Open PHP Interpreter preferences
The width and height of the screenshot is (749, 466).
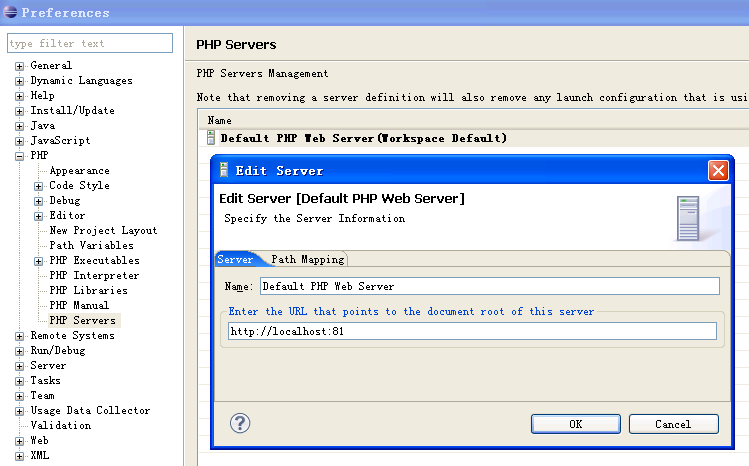click(94, 275)
